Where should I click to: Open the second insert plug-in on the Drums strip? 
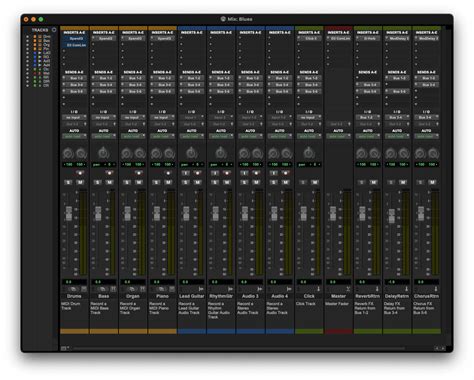[76, 45]
